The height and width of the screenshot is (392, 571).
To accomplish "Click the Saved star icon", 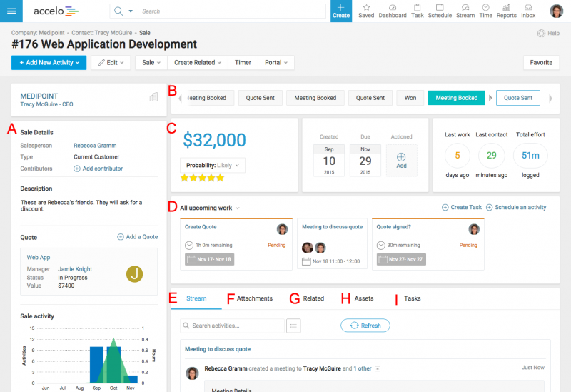I will click(x=366, y=7).
